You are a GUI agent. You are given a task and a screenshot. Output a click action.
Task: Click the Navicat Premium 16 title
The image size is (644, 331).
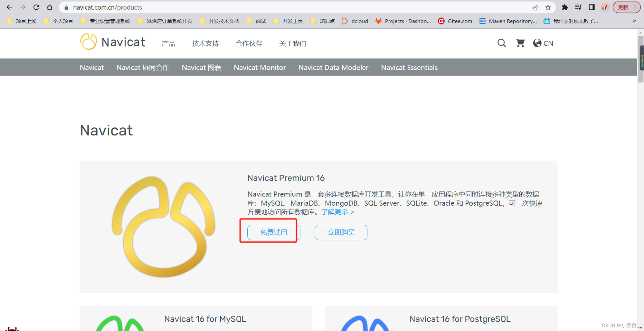(x=286, y=178)
